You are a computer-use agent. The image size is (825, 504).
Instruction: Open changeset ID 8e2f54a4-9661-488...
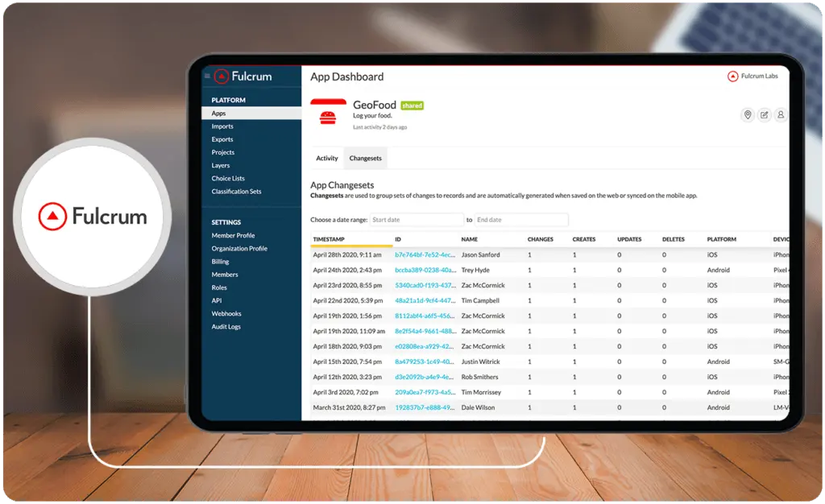click(x=425, y=331)
